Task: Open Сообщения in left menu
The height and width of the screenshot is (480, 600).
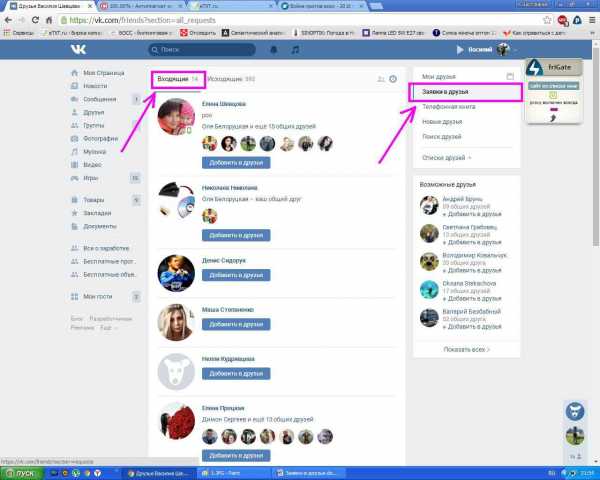Action: pyautogui.click(x=99, y=99)
